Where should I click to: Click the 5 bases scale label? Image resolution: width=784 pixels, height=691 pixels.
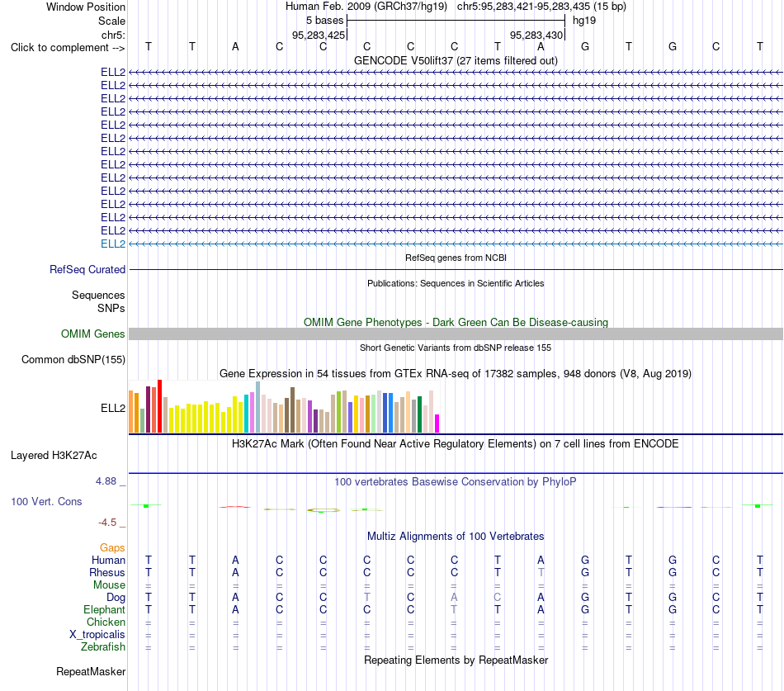pyautogui.click(x=325, y=21)
